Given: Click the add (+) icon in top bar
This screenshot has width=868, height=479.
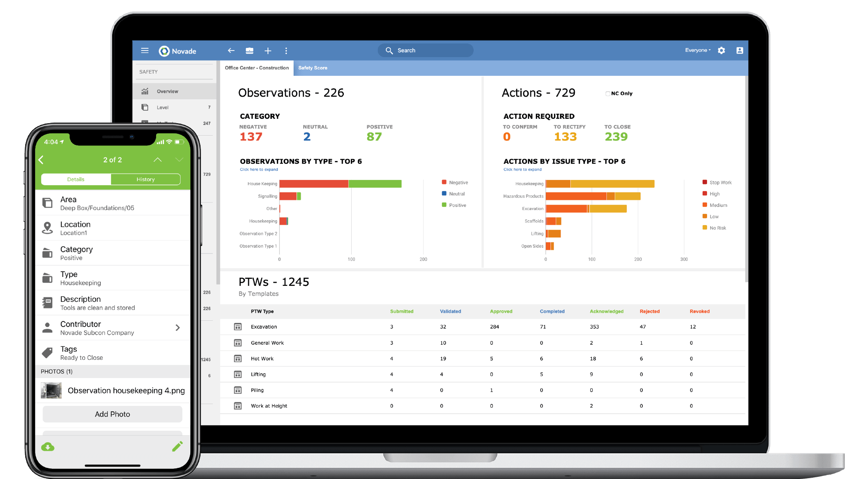Looking at the screenshot, I should [x=267, y=50].
